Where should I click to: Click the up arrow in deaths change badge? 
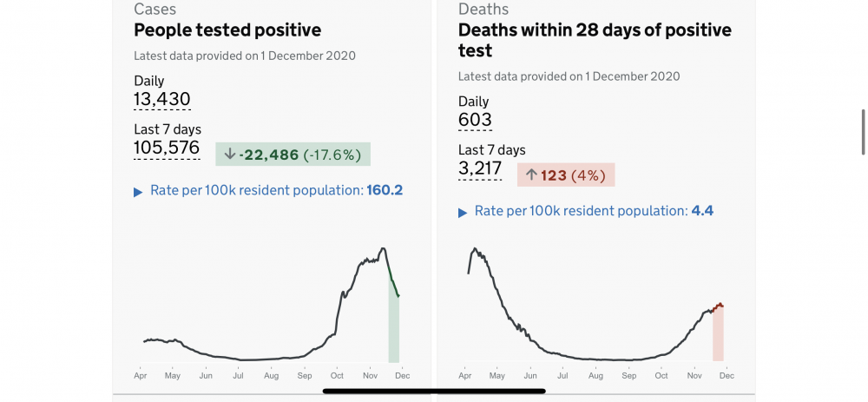pyautogui.click(x=531, y=175)
